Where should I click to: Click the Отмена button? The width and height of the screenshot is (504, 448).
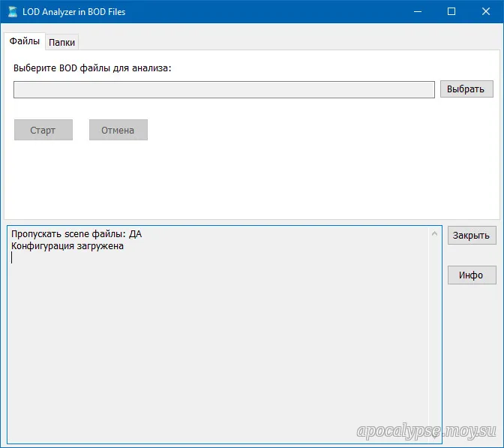[x=118, y=130]
